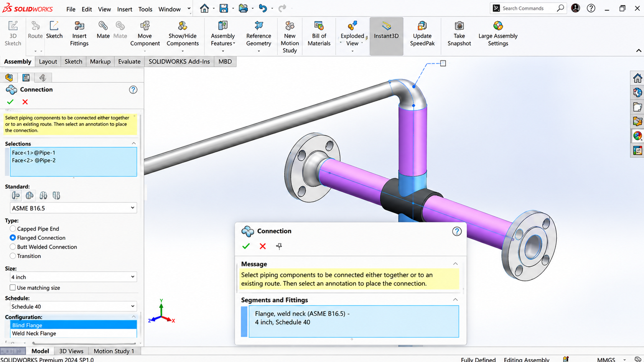
Task: Open Reference Geometry tool
Action: [259, 34]
